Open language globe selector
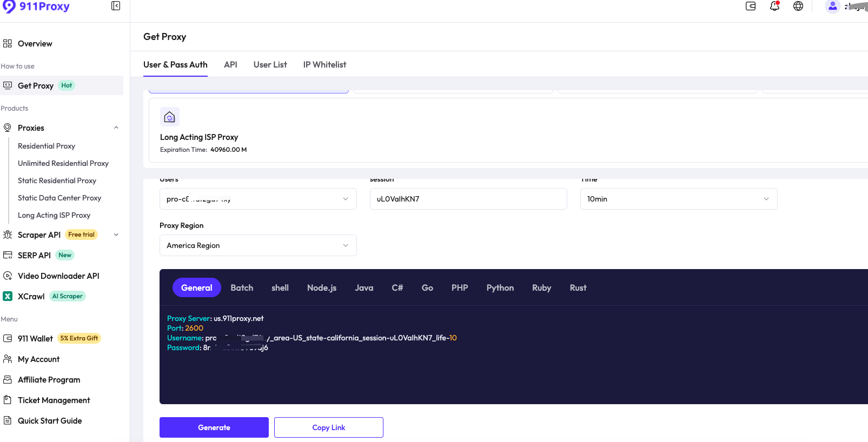This screenshot has width=868, height=442. pyautogui.click(x=798, y=6)
